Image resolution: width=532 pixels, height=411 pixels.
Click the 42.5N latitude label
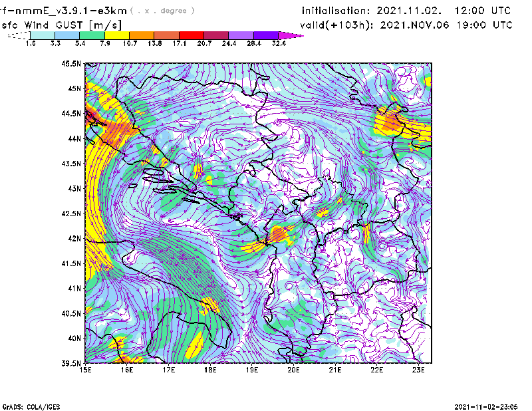point(71,213)
